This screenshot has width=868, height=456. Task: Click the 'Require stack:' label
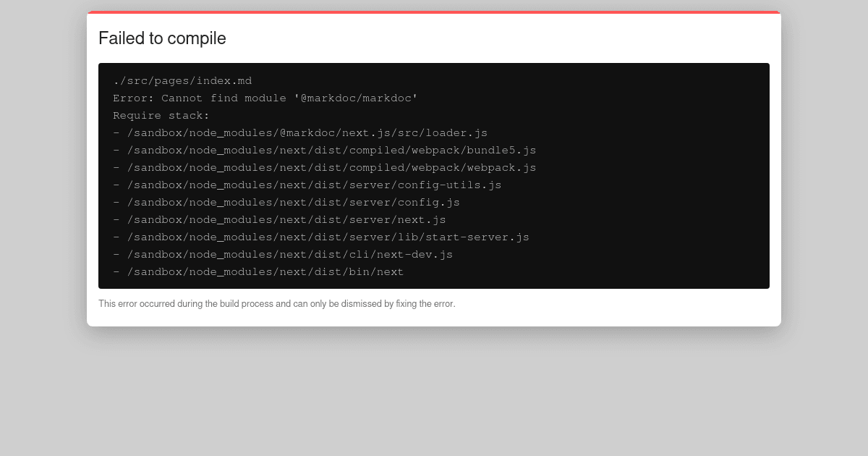pyautogui.click(x=159, y=115)
